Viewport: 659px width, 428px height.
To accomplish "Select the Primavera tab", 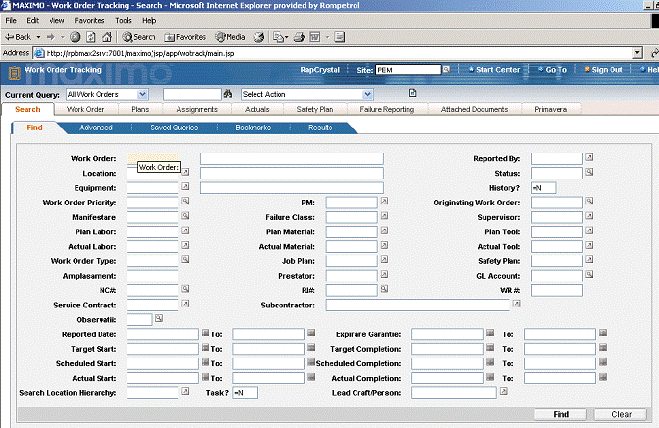I will coord(551,109).
